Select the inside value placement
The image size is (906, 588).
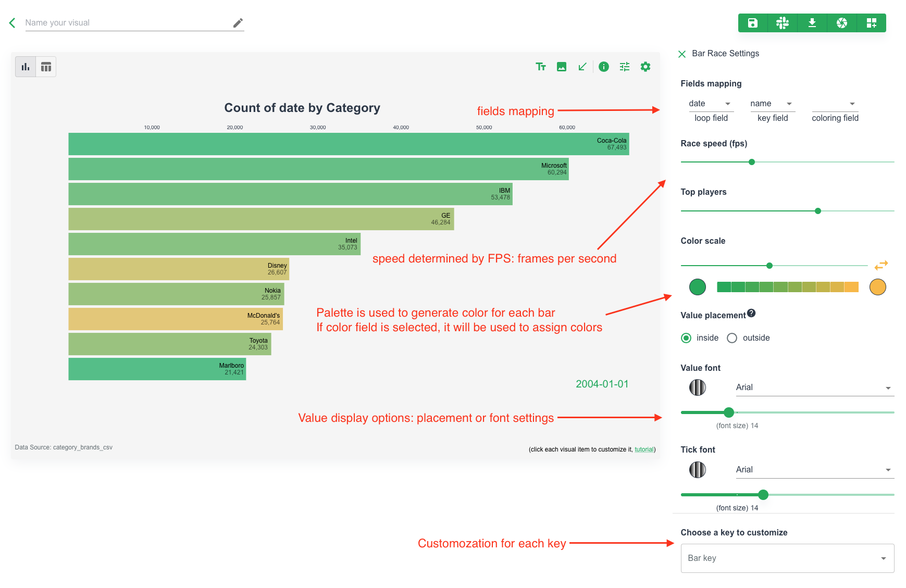(x=686, y=338)
